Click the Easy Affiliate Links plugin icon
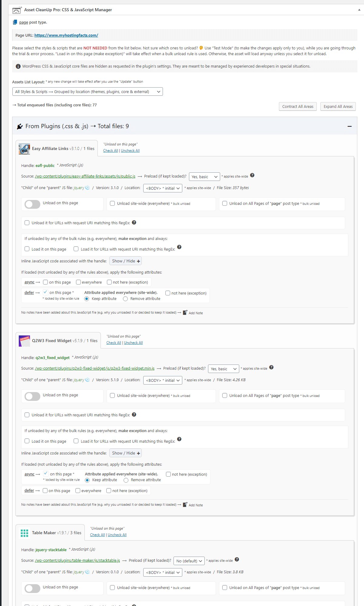The image size is (364, 606). pyautogui.click(x=24, y=149)
